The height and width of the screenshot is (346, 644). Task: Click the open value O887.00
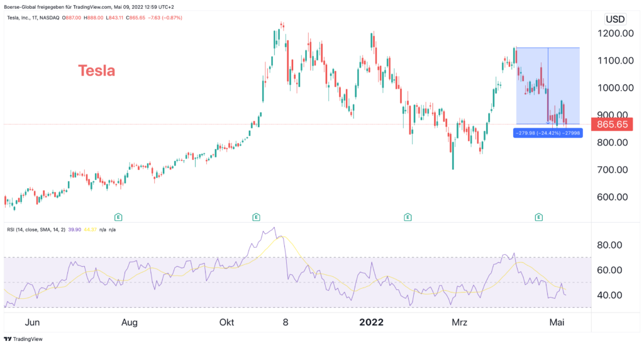(x=72, y=18)
